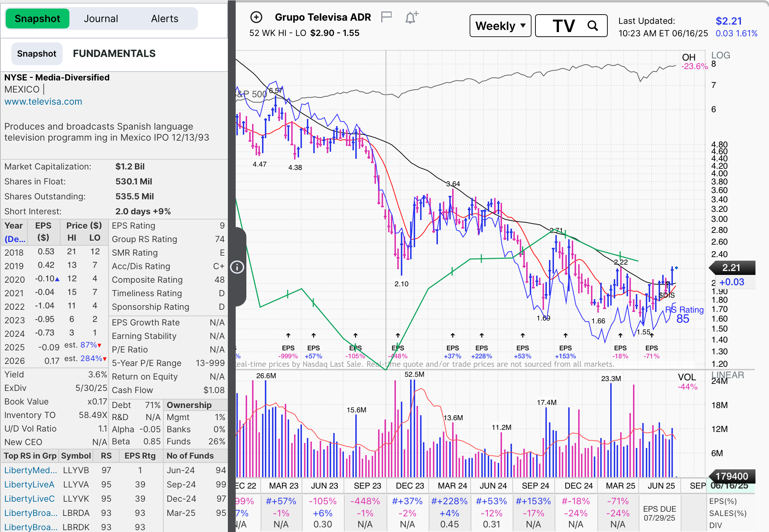Click the EPS Rating 9 row

tap(168, 226)
